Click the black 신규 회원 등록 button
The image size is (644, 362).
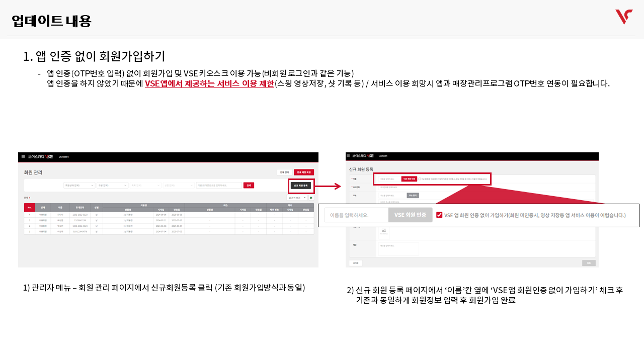(301, 186)
